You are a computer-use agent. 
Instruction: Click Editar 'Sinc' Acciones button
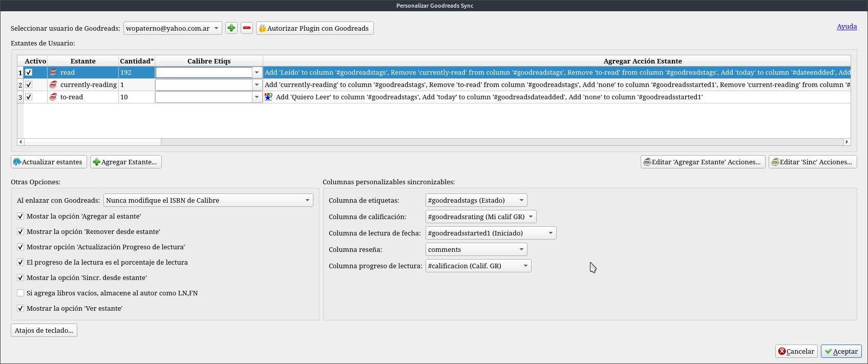(x=813, y=162)
